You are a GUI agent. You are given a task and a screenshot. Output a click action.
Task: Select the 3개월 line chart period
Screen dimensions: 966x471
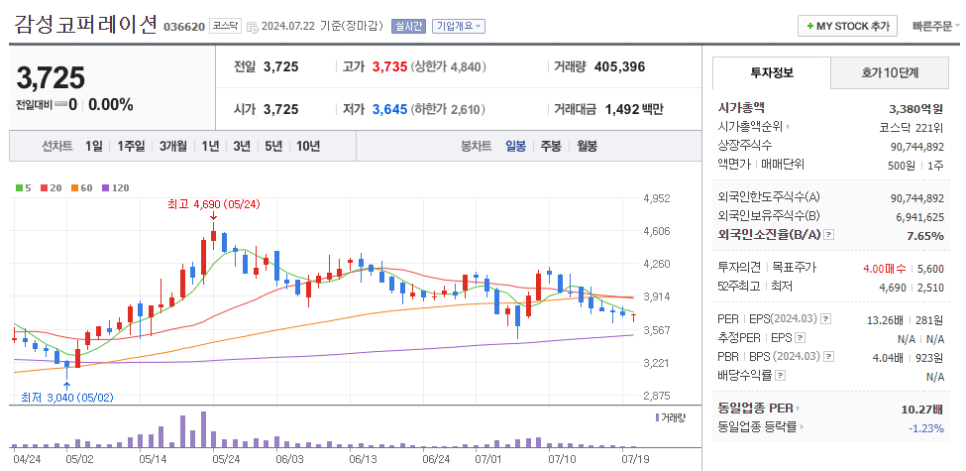click(172, 147)
